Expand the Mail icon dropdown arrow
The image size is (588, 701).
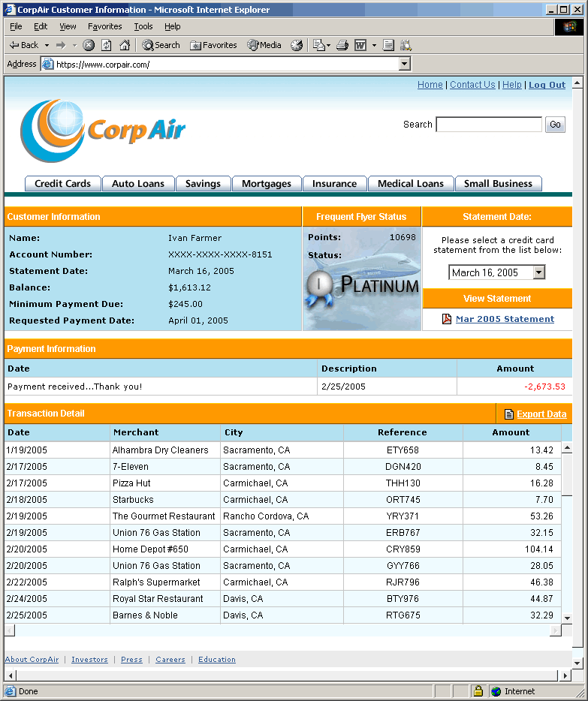[x=329, y=45]
